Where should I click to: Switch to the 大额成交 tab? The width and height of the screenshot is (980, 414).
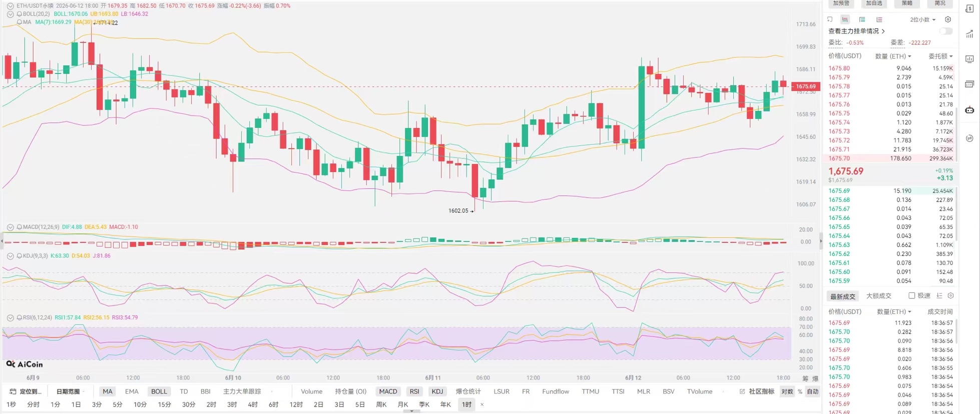878,296
